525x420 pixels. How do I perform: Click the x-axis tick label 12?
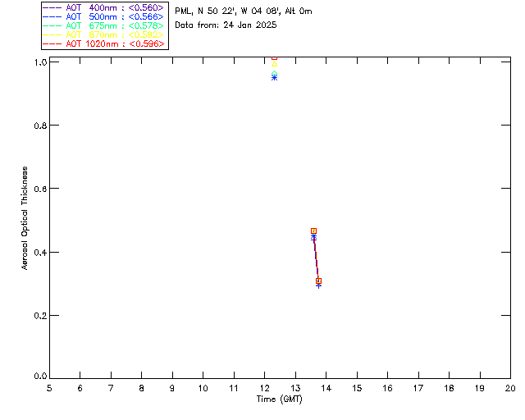pyautogui.click(x=264, y=388)
